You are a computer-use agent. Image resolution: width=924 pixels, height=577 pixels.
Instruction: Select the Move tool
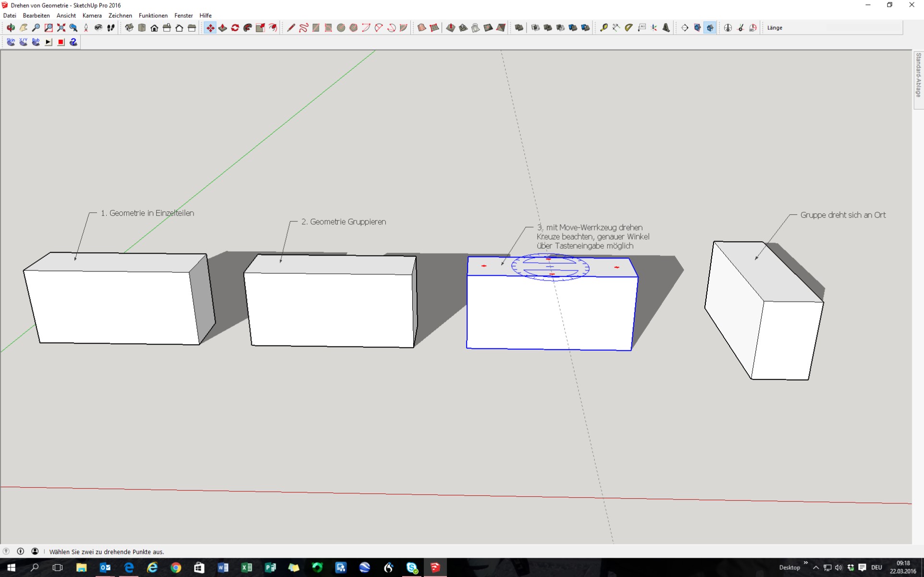(210, 28)
